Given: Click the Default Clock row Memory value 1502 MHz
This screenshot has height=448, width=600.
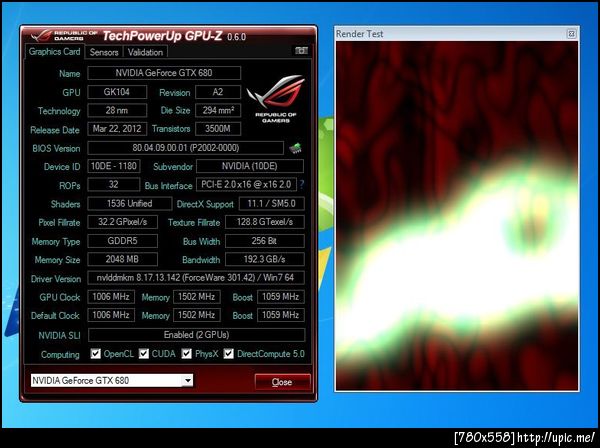Looking at the screenshot, I should (x=197, y=315).
